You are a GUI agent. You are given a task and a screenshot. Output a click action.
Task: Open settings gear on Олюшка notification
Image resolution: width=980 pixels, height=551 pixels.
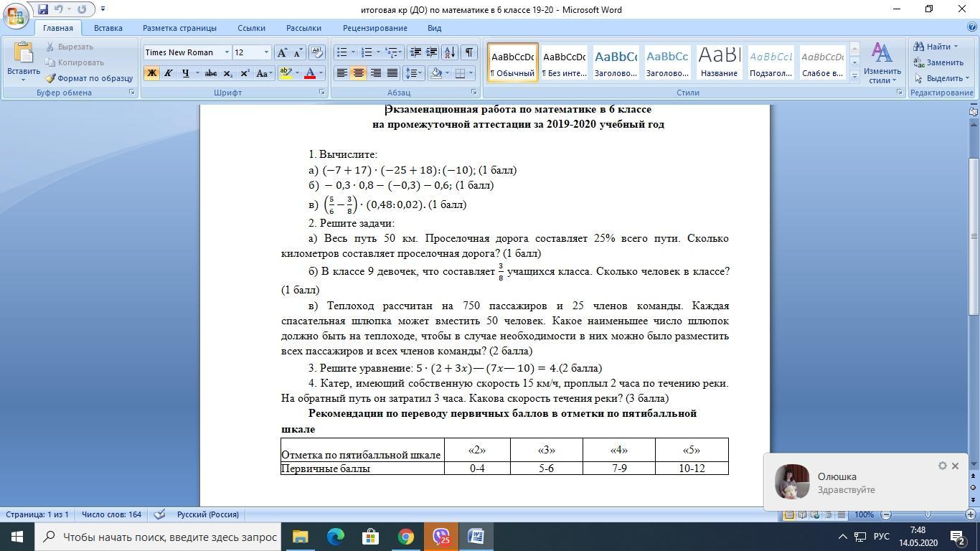(x=943, y=466)
